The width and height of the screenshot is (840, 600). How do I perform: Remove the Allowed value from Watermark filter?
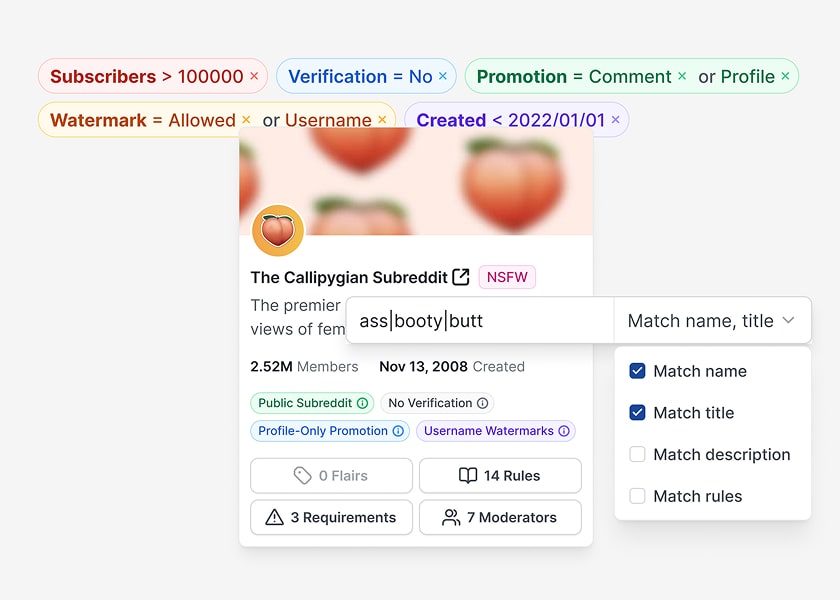tap(246, 119)
